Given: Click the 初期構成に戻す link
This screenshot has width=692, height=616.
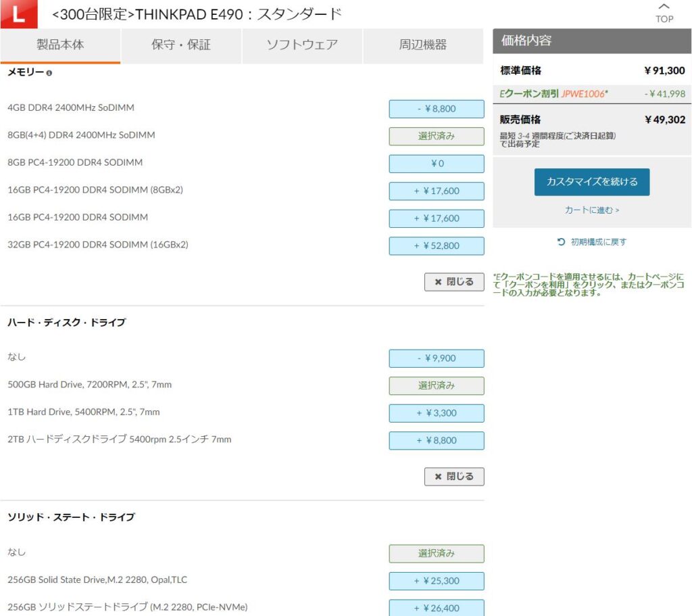Looking at the screenshot, I should 599,242.
